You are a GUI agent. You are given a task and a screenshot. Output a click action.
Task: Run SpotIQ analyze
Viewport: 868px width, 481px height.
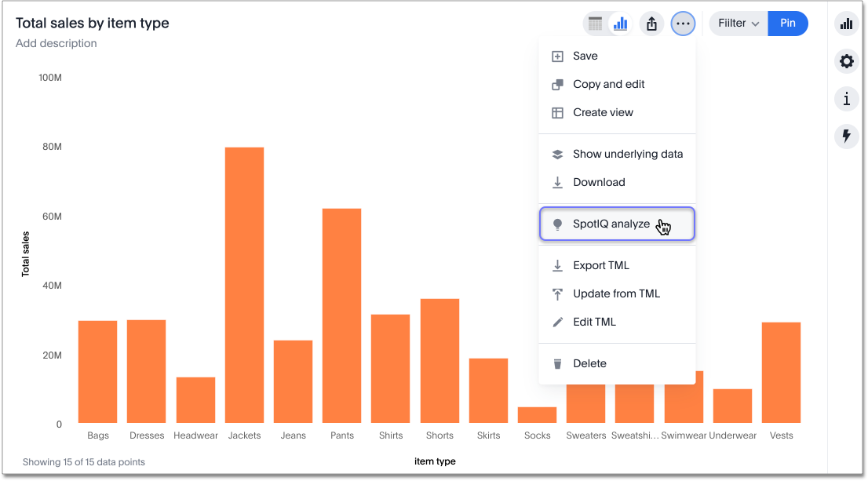tap(611, 224)
